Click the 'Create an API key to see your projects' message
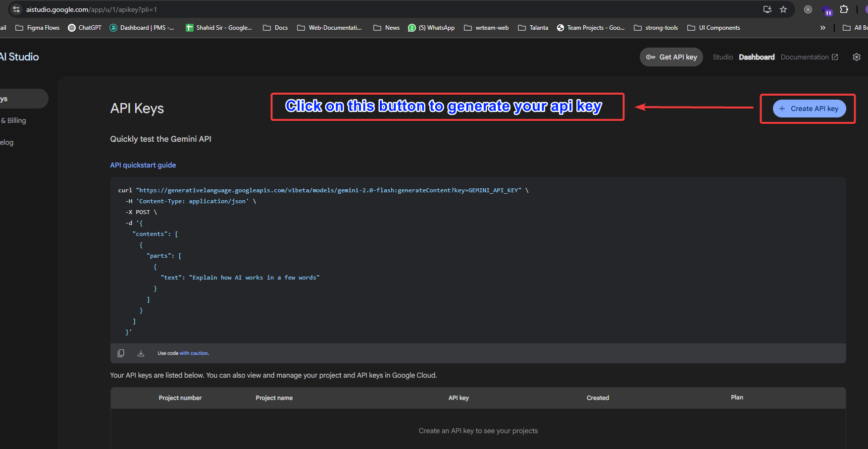The width and height of the screenshot is (868, 449). coord(478,431)
